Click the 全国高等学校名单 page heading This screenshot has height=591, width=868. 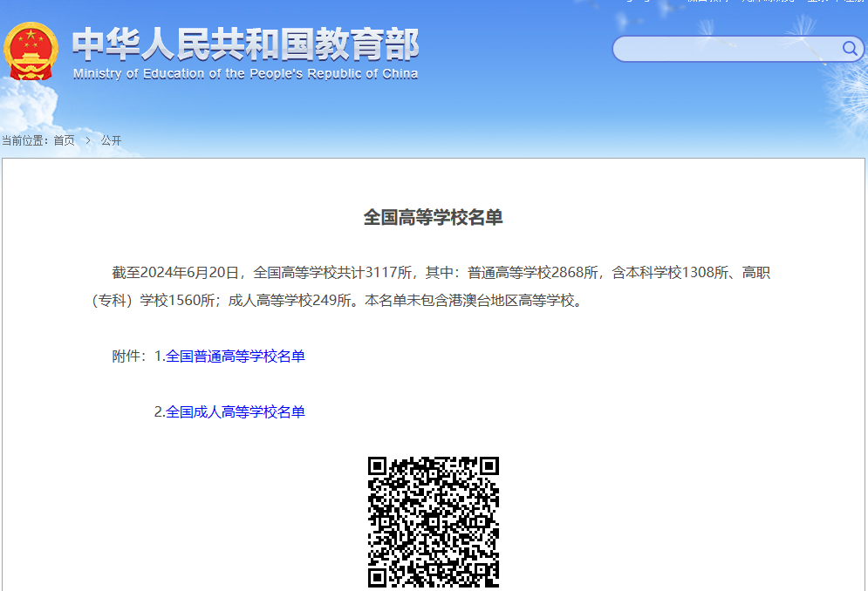coord(433,217)
